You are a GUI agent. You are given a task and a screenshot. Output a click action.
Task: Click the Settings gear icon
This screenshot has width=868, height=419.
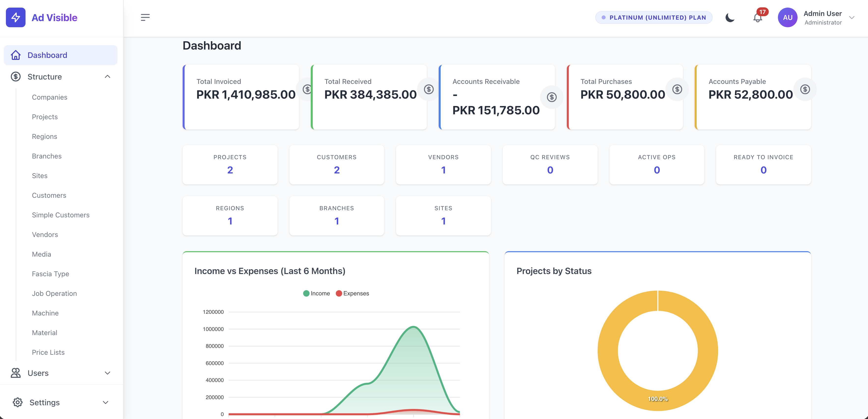coord(17,402)
